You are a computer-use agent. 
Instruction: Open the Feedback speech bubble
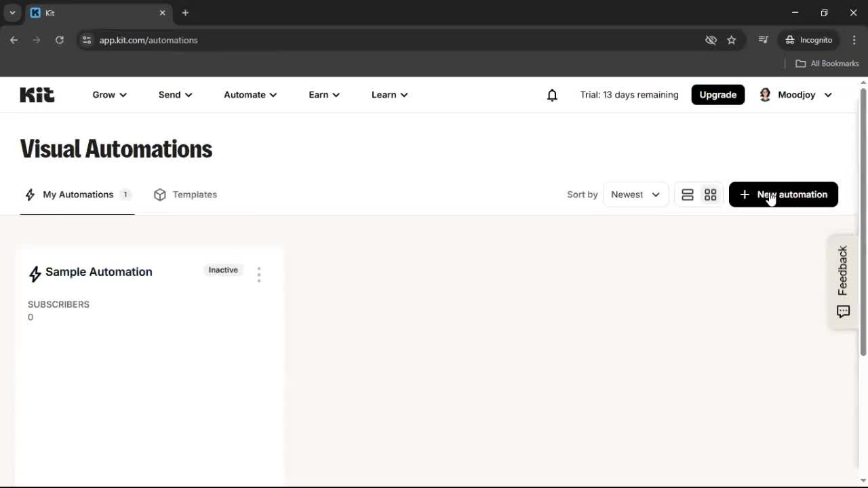843,312
